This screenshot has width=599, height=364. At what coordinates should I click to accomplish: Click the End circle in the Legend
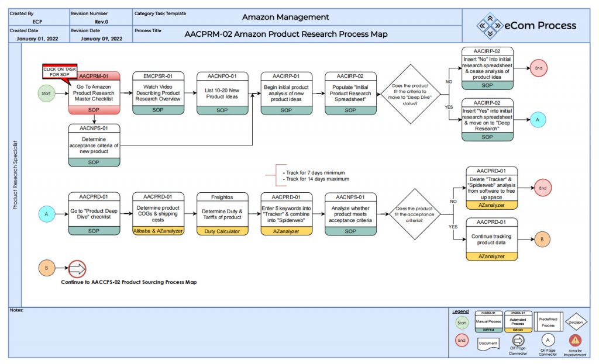[x=461, y=340]
